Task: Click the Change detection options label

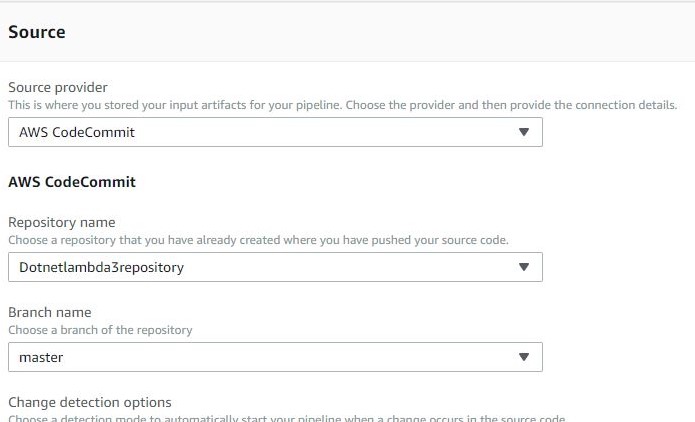Action: [x=90, y=402]
